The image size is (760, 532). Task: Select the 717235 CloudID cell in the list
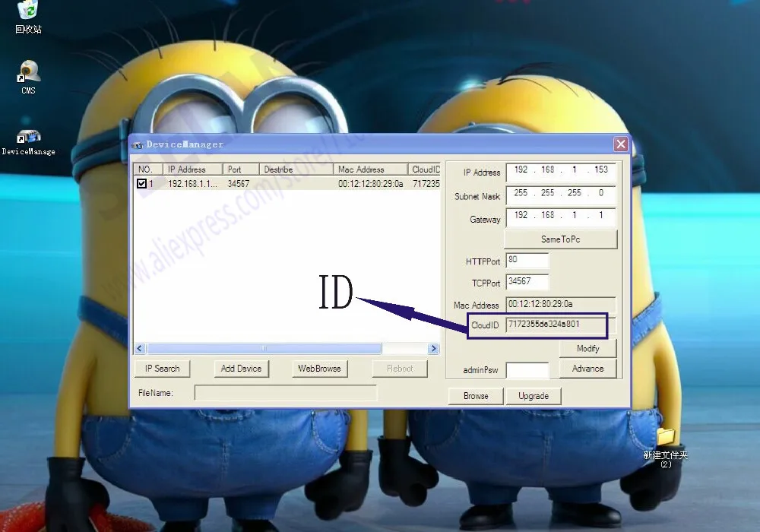(426, 184)
